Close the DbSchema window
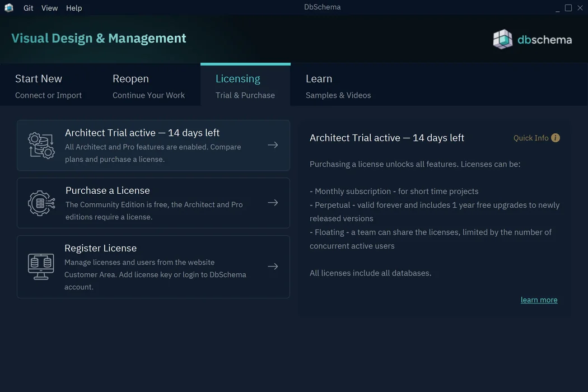 coord(580,8)
